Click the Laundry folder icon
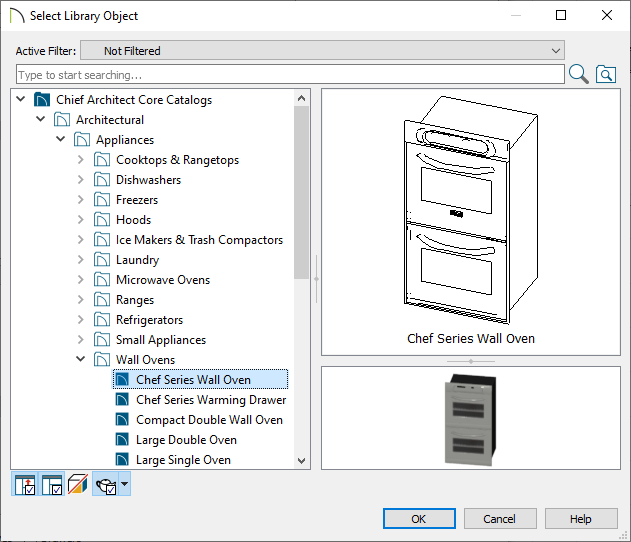 click(x=102, y=260)
